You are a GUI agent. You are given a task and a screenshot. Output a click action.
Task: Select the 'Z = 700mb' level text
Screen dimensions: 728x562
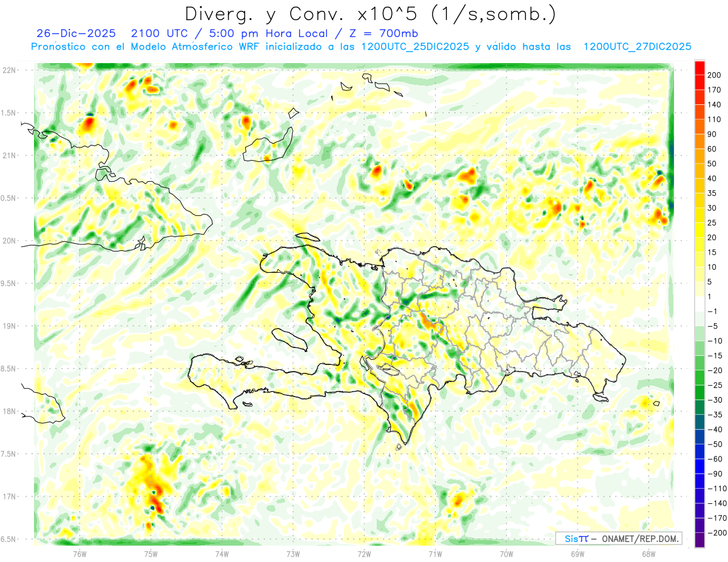385,33
